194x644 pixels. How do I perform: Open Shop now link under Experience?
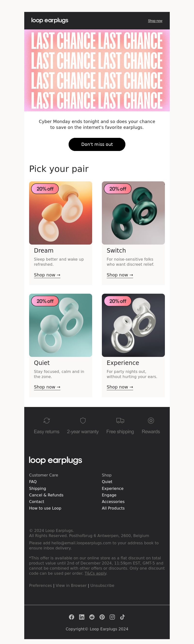pyautogui.click(x=120, y=387)
